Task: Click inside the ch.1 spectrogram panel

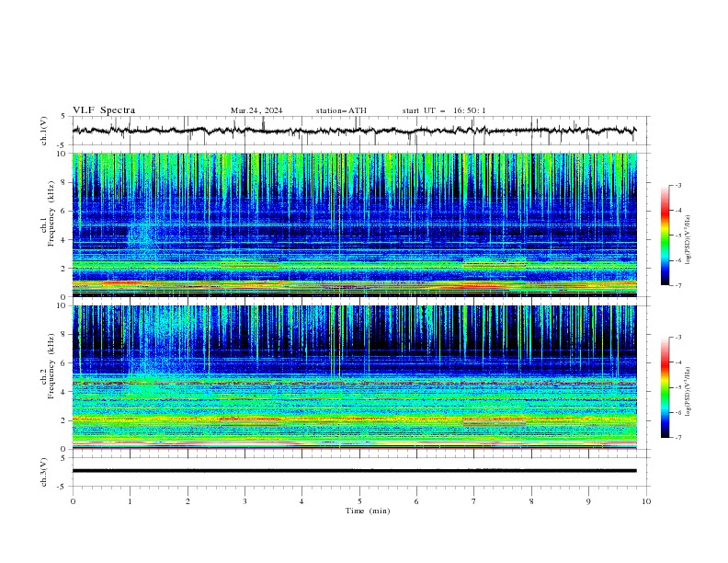Action: [354, 224]
